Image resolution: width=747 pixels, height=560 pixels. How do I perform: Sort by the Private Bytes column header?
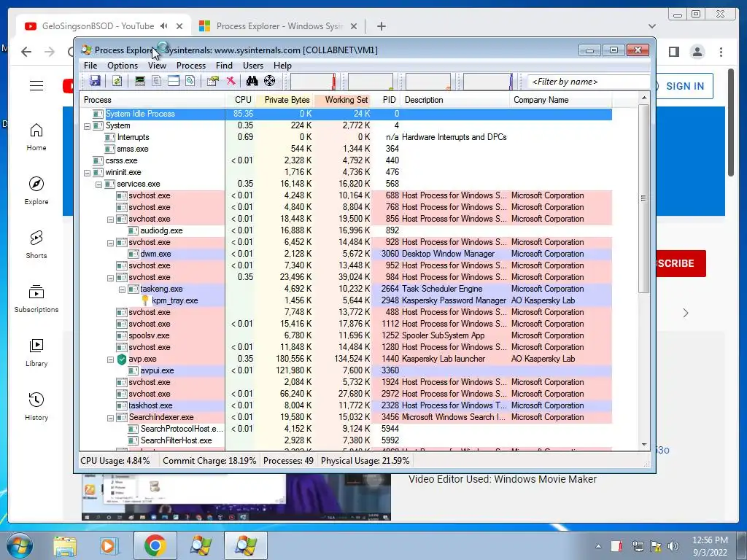click(x=285, y=100)
